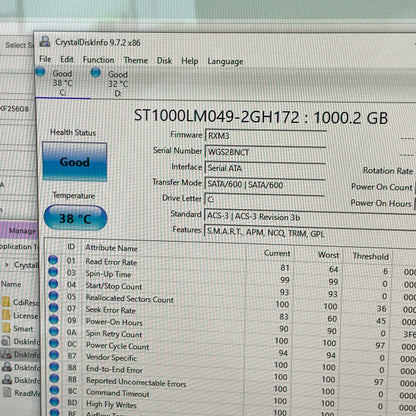
Task: Click the Good health status button
Action: click(75, 162)
